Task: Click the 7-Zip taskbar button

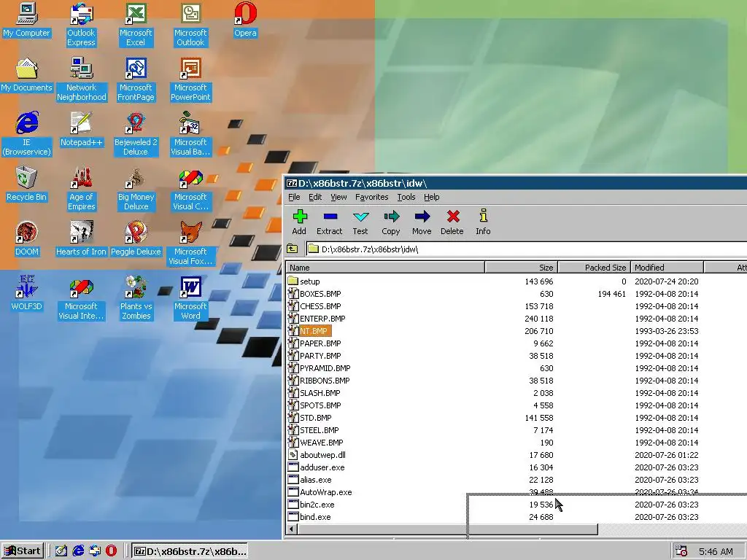Action: [x=190, y=551]
